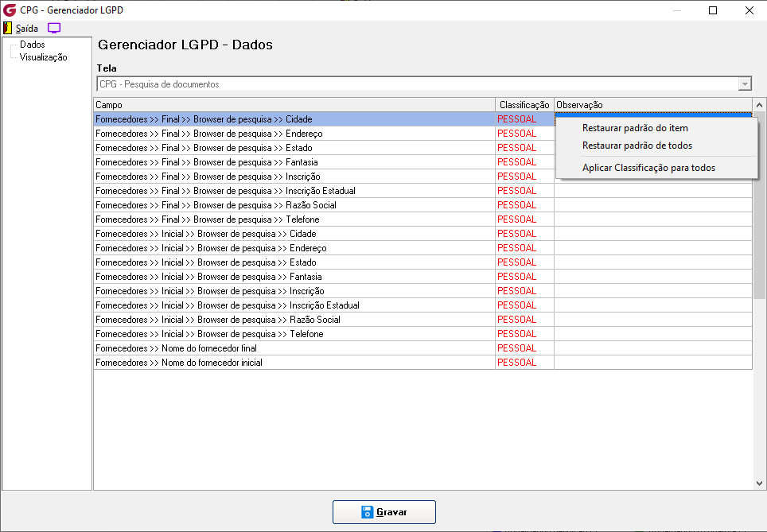The image size is (767, 532).
Task: Select Visualização in the left tree
Action: (x=44, y=57)
